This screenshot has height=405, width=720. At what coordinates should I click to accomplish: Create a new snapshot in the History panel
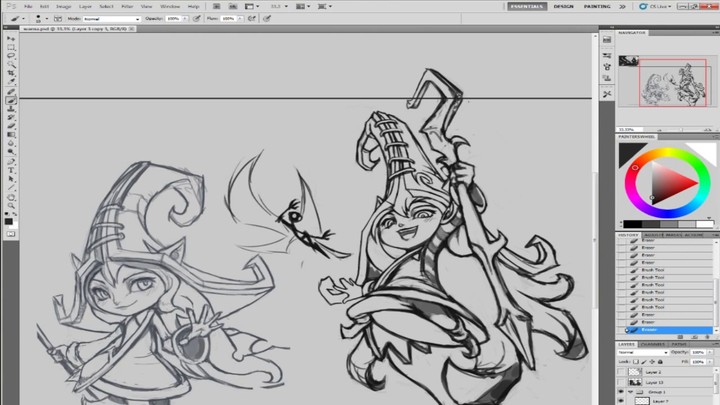tap(694, 337)
